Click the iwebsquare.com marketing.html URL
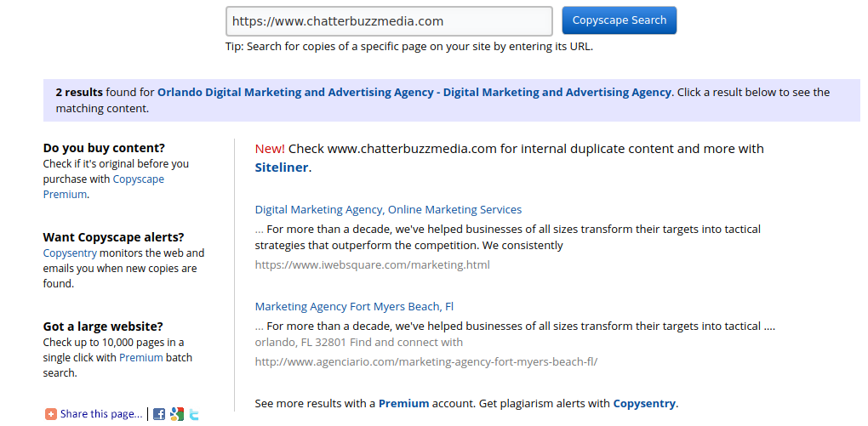The height and width of the screenshot is (426, 868). click(x=373, y=264)
